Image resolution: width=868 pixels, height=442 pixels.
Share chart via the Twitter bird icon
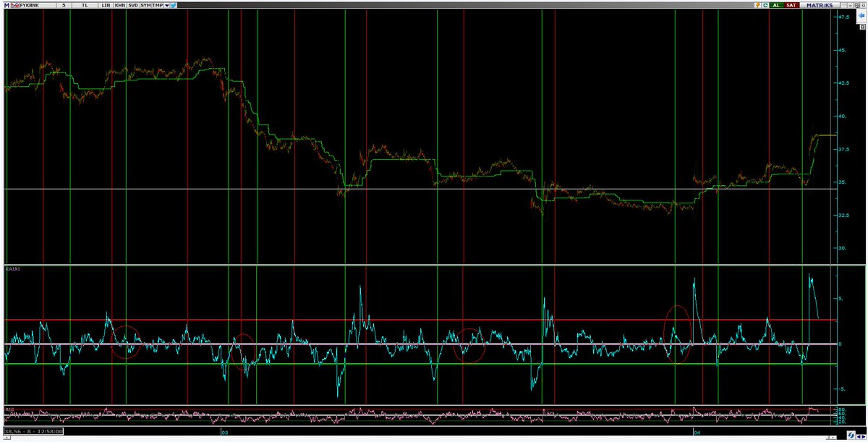[174, 5]
